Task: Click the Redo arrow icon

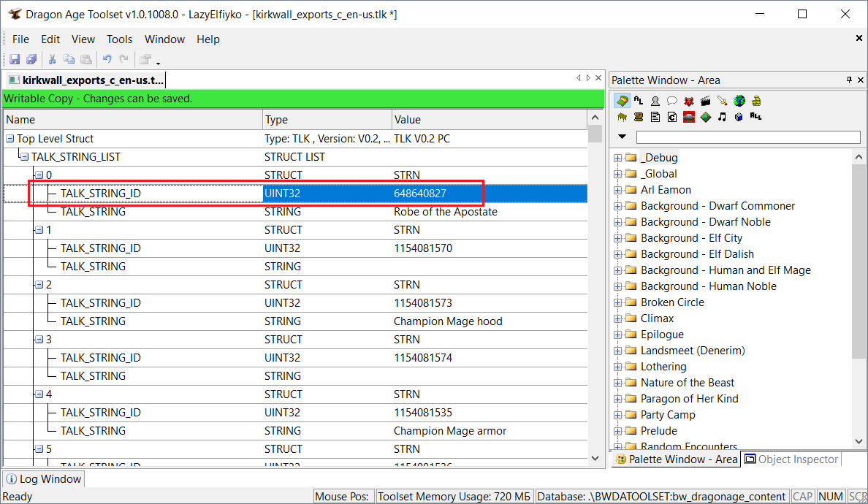Action: pos(124,59)
